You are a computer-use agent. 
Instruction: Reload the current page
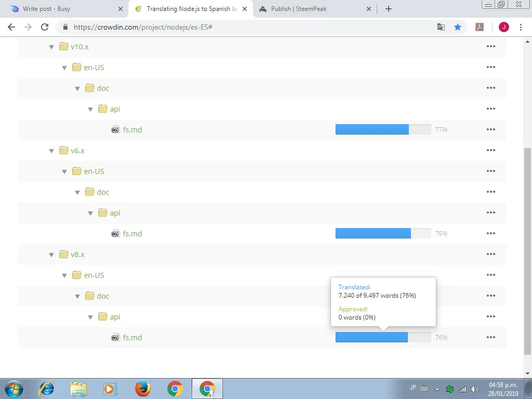point(44,27)
